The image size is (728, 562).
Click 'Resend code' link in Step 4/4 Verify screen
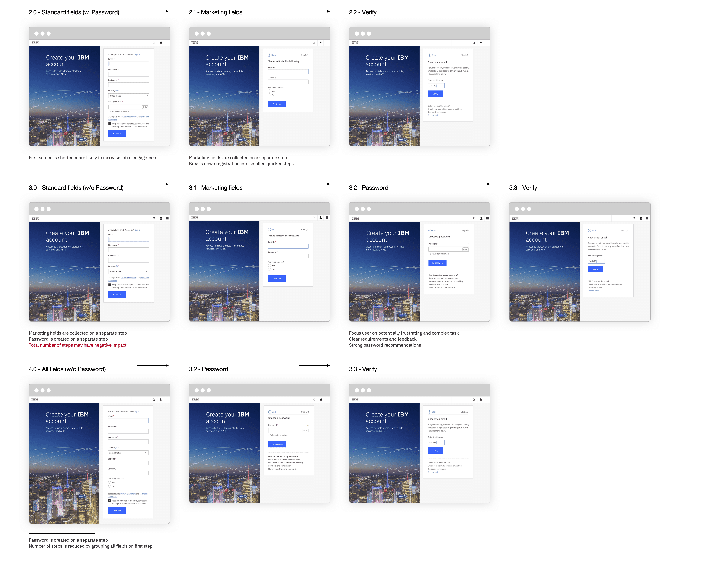point(593,291)
